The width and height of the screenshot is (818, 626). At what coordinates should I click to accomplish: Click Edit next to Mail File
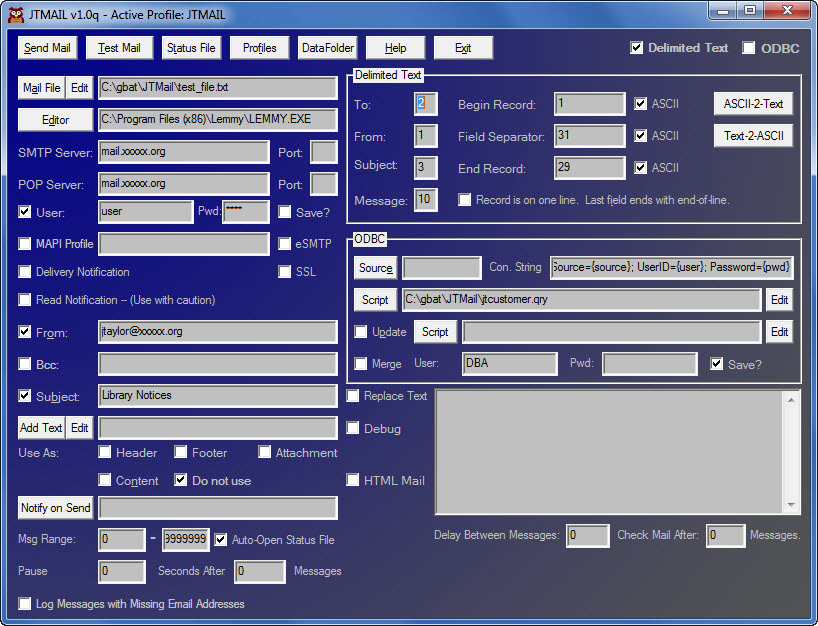click(x=79, y=88)
